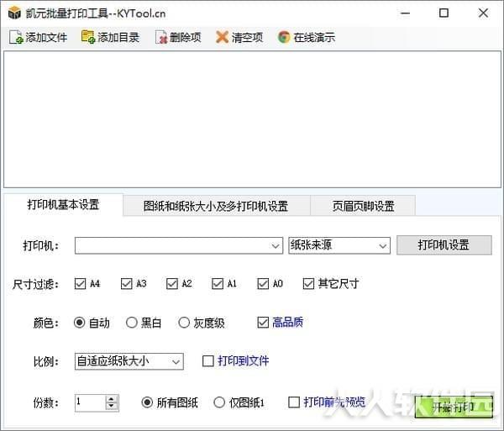Viewport: 504px width, 431px height.
Task: Toggle the A0 size filter checkbox
Action: point(263,284)
